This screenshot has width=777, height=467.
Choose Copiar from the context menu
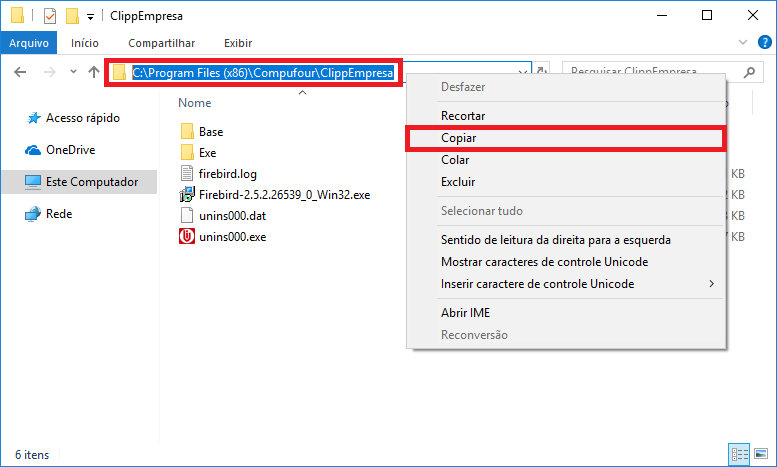[458, 138]
